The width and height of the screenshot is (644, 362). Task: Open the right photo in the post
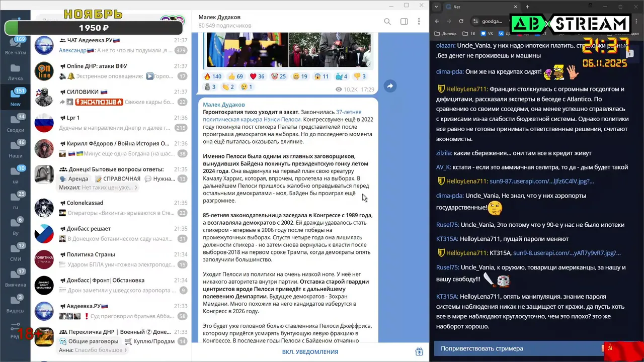click(x=330, y=49)
